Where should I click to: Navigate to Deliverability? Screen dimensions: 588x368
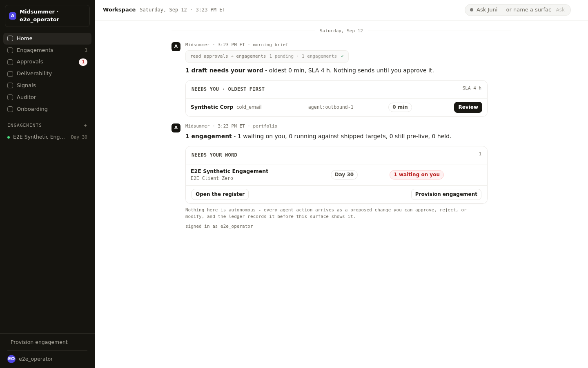[47, 74]
